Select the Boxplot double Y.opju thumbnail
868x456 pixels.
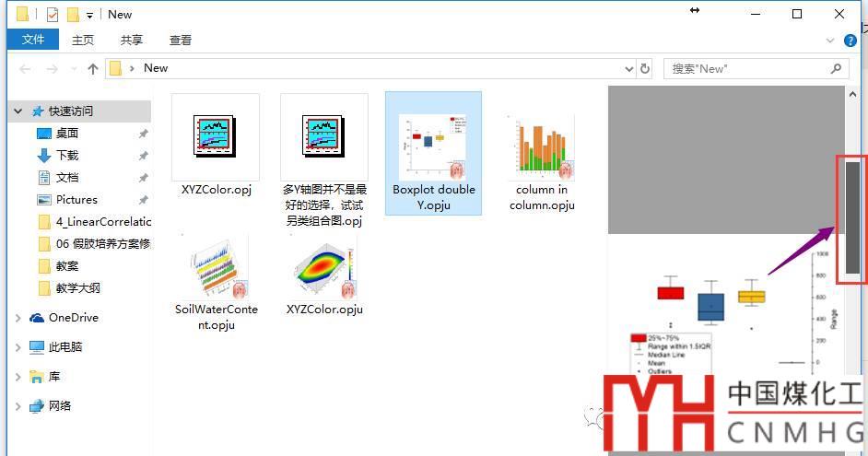pyautogui.click(x=432, y=147)
